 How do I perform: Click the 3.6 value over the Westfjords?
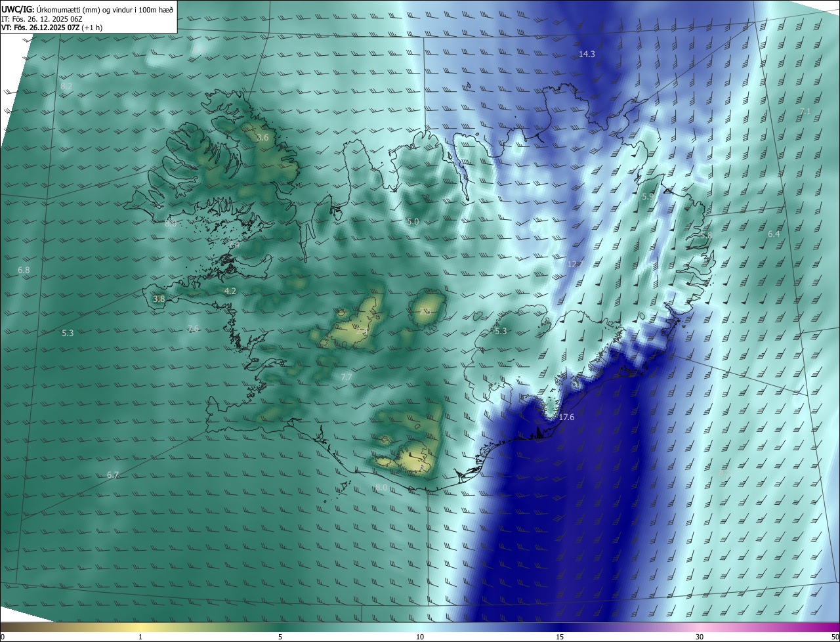[262, 137]
